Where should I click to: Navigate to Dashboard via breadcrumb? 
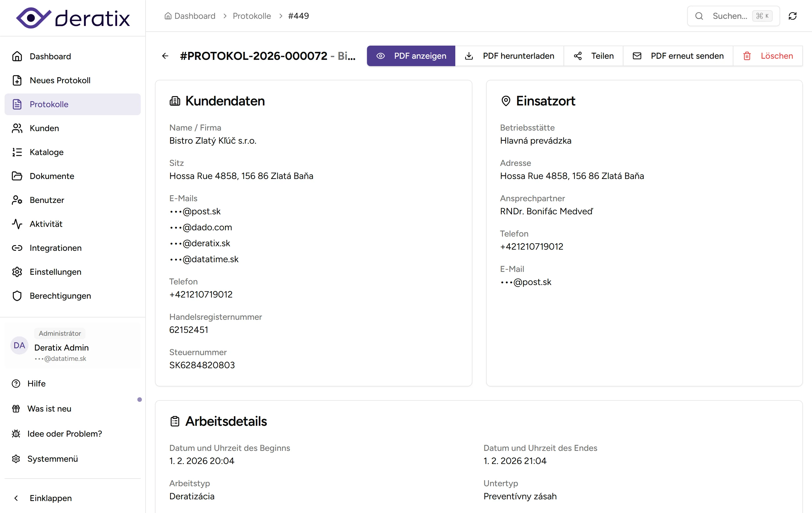[195, 16]
